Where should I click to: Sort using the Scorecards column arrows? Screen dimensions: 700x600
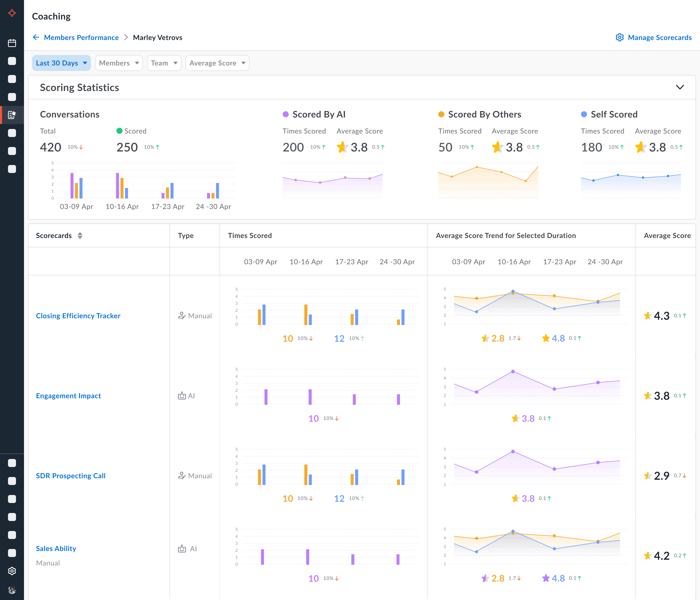coord(80,235)
